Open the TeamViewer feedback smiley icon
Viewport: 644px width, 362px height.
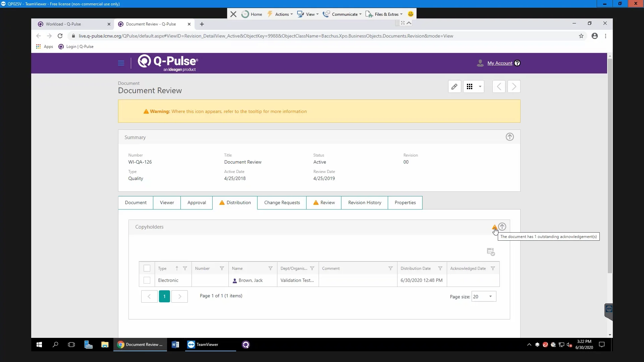pos(411,14)
